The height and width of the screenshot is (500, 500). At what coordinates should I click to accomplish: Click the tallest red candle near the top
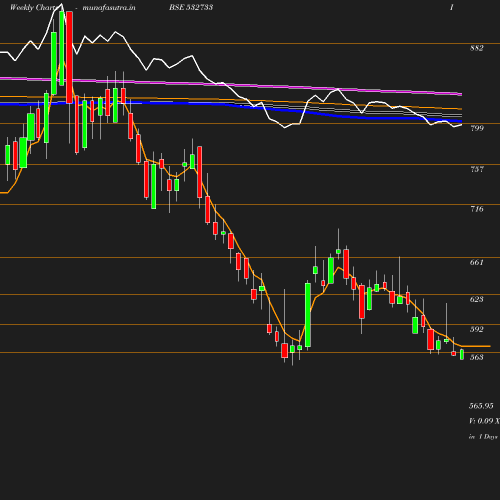(x=69, y=57)
